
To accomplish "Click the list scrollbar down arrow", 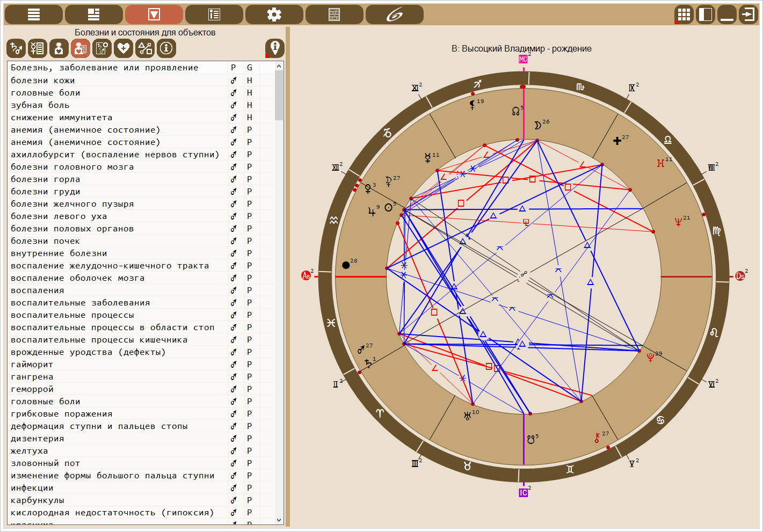I will [279, 520].
